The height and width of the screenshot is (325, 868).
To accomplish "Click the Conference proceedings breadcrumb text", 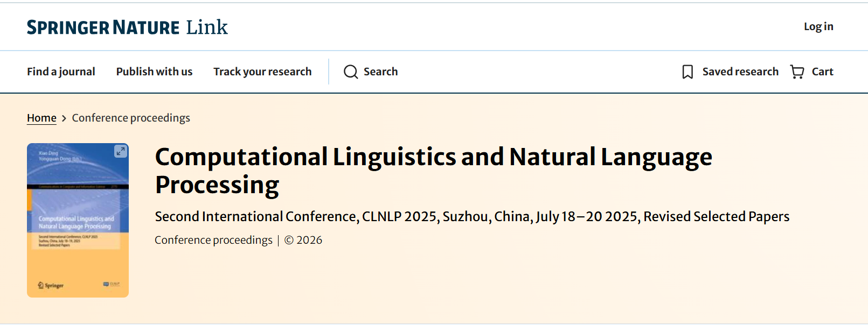I will [131, 118].
